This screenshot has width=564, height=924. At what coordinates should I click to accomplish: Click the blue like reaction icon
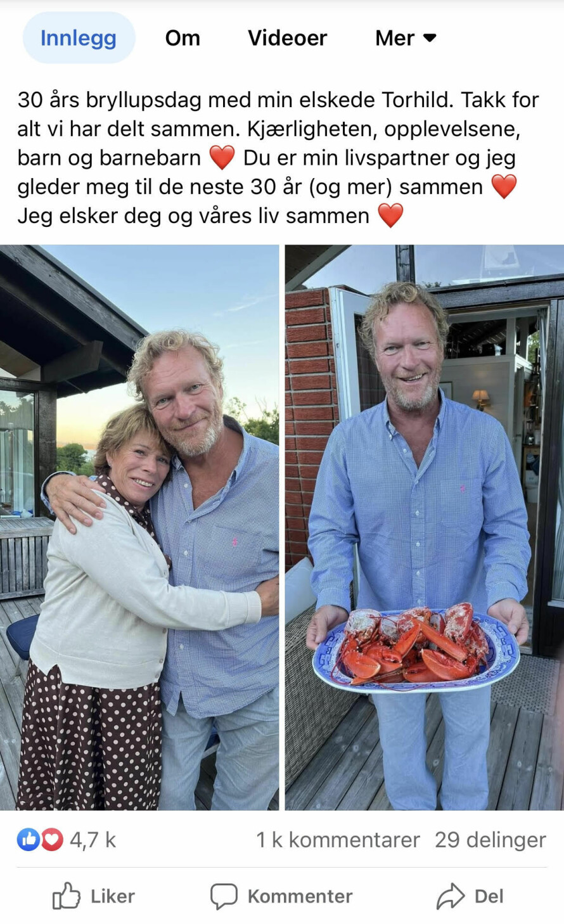click(29, 840)
